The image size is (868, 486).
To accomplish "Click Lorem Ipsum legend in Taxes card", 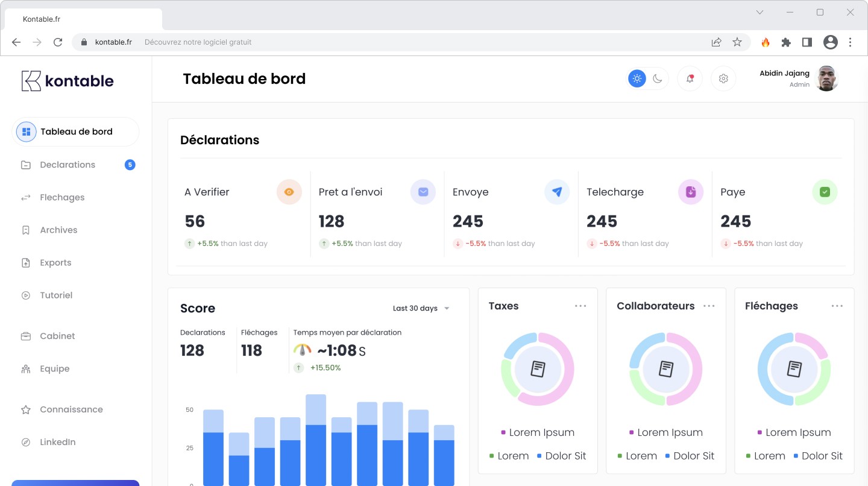I will (538, 432).
